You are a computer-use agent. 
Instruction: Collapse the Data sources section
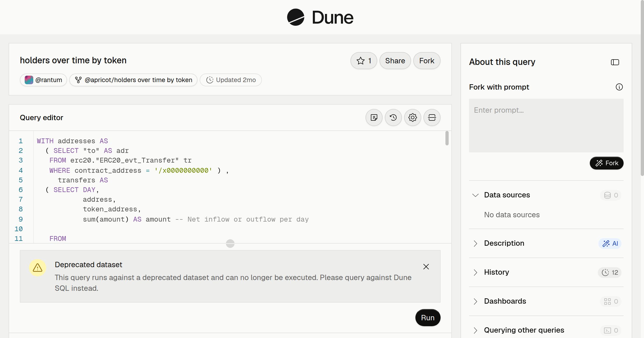click(x=475, y=195)
